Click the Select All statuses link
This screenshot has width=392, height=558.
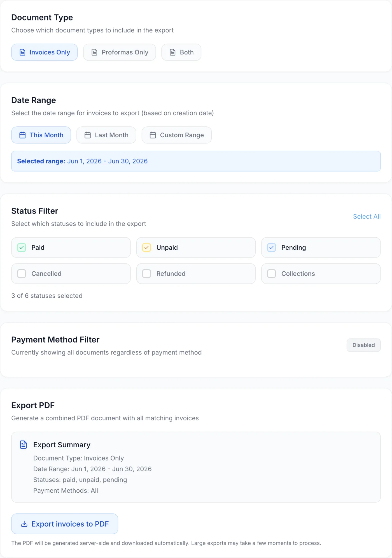pyautogui.click(x=367, y=216)
